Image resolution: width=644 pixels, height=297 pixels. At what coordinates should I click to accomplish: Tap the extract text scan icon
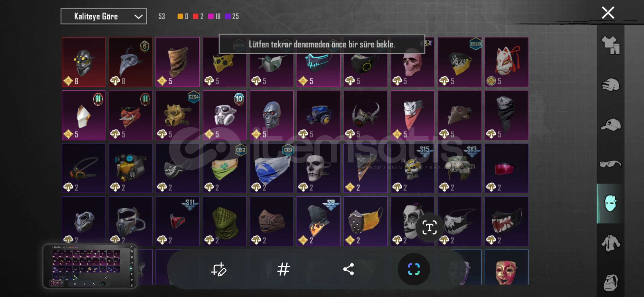tap(429, 227)
